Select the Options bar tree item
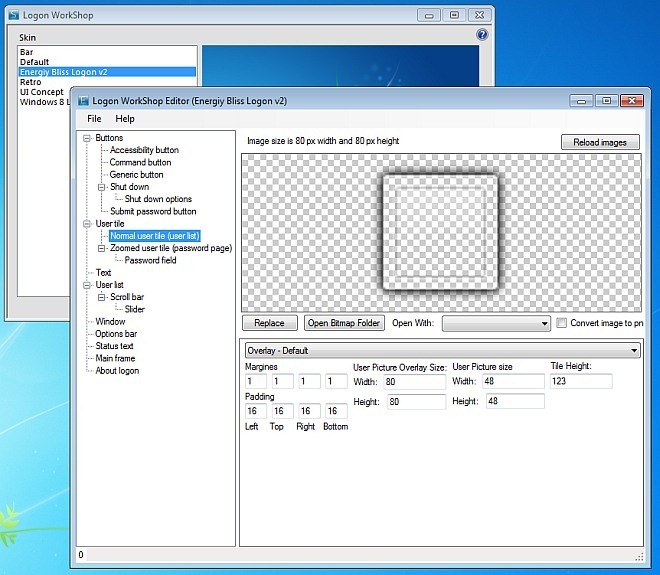The height and width of the screenshot is (575, 660). tap(116, 334)
